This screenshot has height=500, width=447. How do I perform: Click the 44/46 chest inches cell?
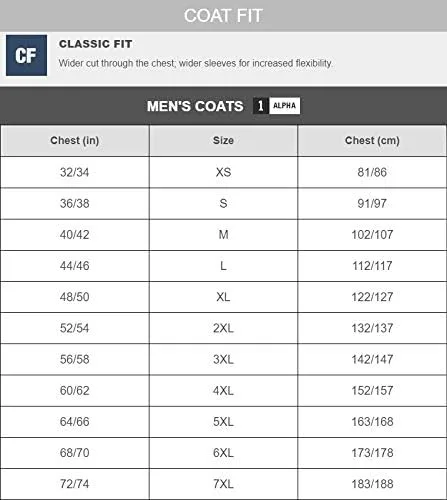coord(75,266)
